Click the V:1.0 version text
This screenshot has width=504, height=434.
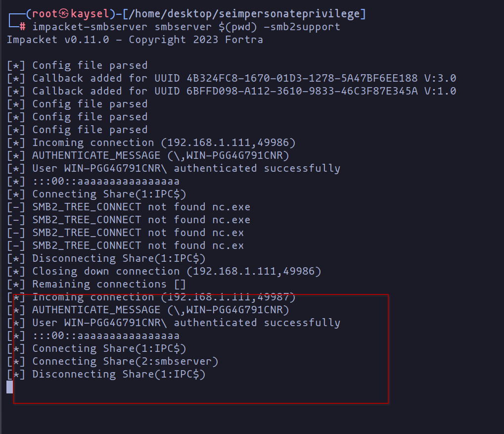440,91
